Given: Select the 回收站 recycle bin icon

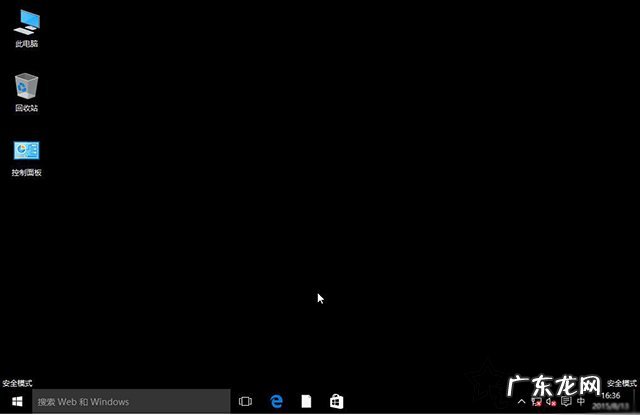Looking at the screenshot, I should pos(27,92).
